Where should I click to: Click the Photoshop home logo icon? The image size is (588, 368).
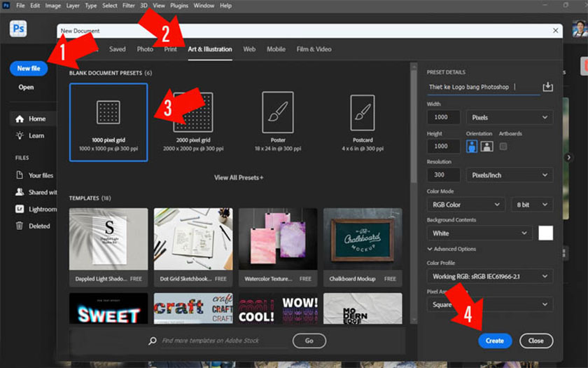18,29
